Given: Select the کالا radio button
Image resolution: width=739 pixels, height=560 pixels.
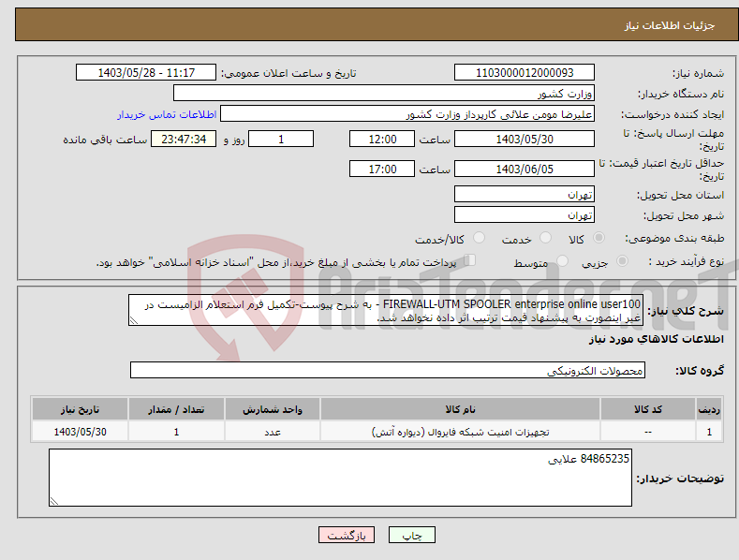Looking at the screenshot, I should pos(599,238).
